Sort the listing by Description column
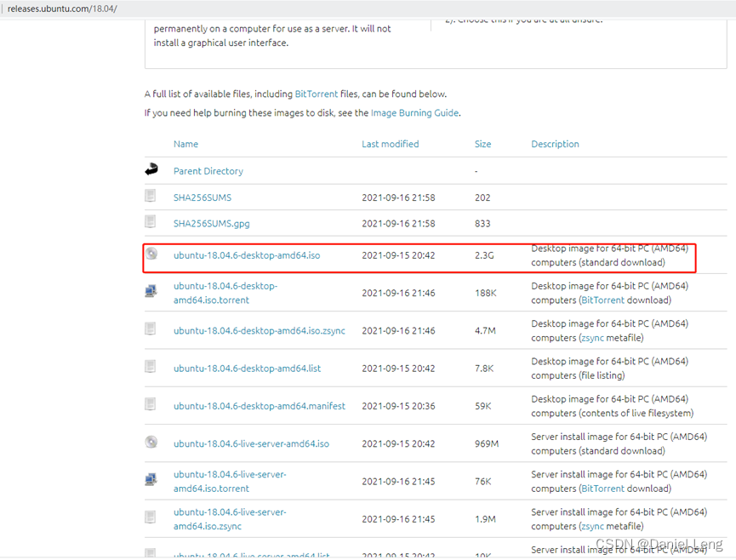 (555, 144)
